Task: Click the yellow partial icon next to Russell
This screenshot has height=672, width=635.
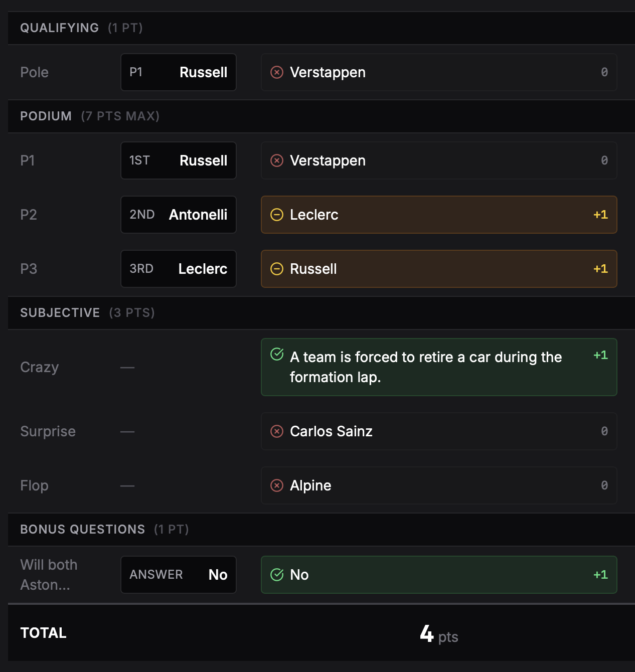Action: pos(277,269)
